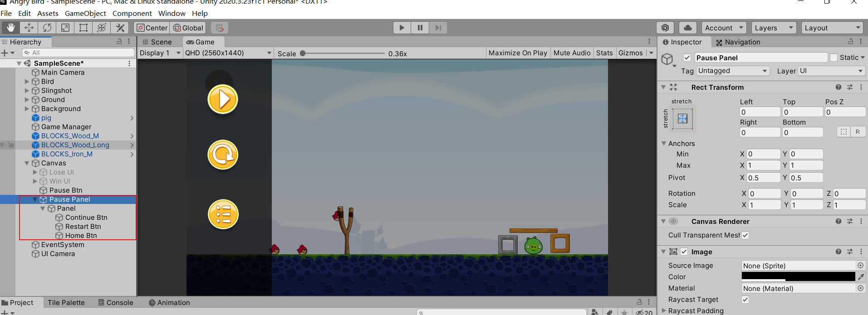Collapse the Anchors section
Viewport: 868px width, 315px height.
(664, 143)
